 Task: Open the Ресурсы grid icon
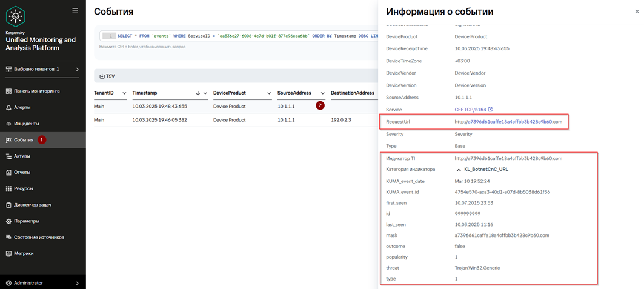[x=8, y=188]
